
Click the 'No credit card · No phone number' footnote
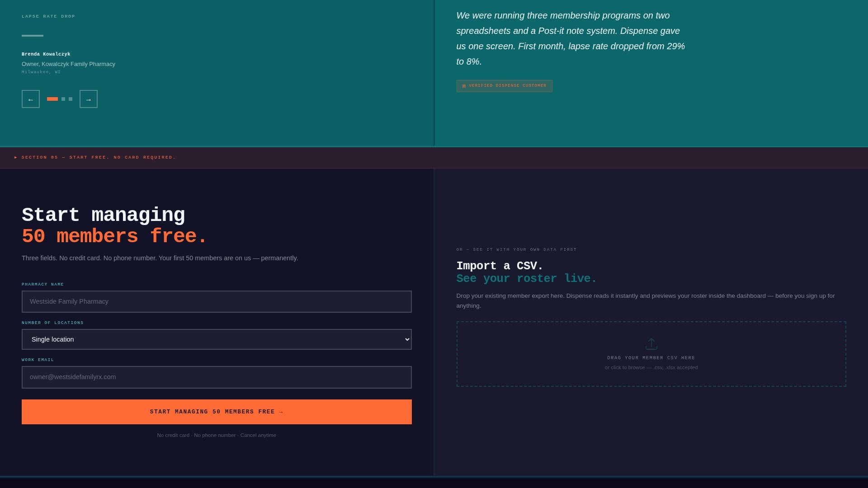(217, 435)
